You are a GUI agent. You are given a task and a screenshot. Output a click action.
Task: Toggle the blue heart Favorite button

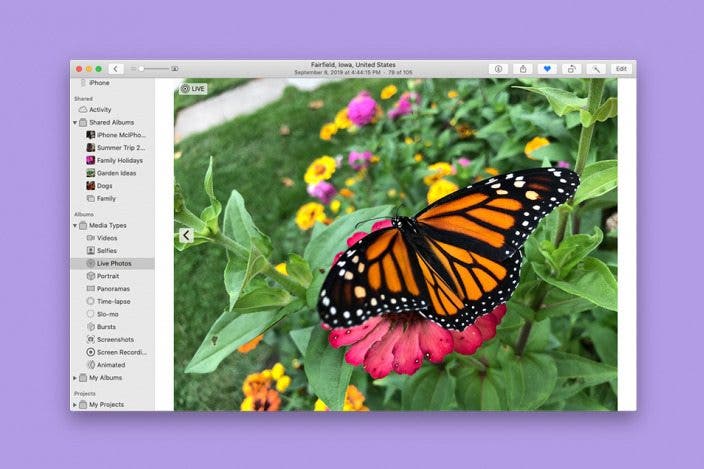[547, 69]
